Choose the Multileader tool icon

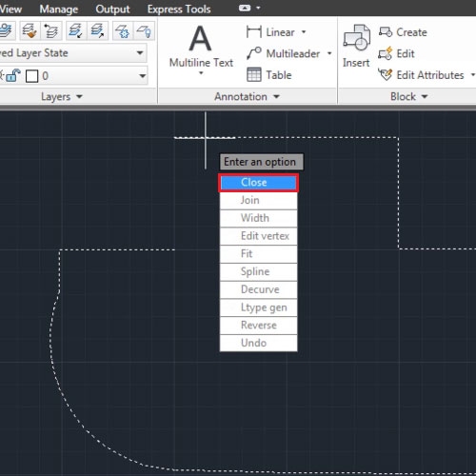tap(254, 53)
